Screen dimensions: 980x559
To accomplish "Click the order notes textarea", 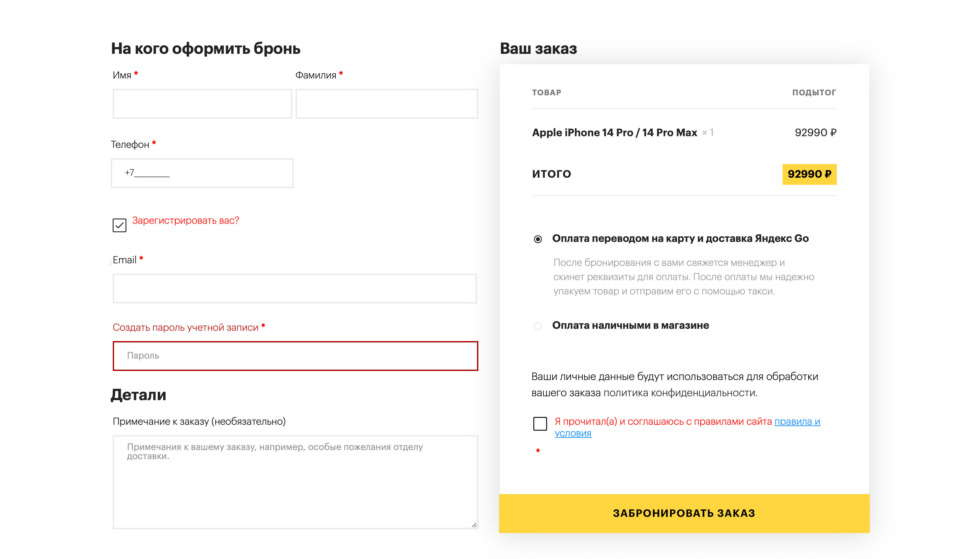I will (x=295, y=482).
